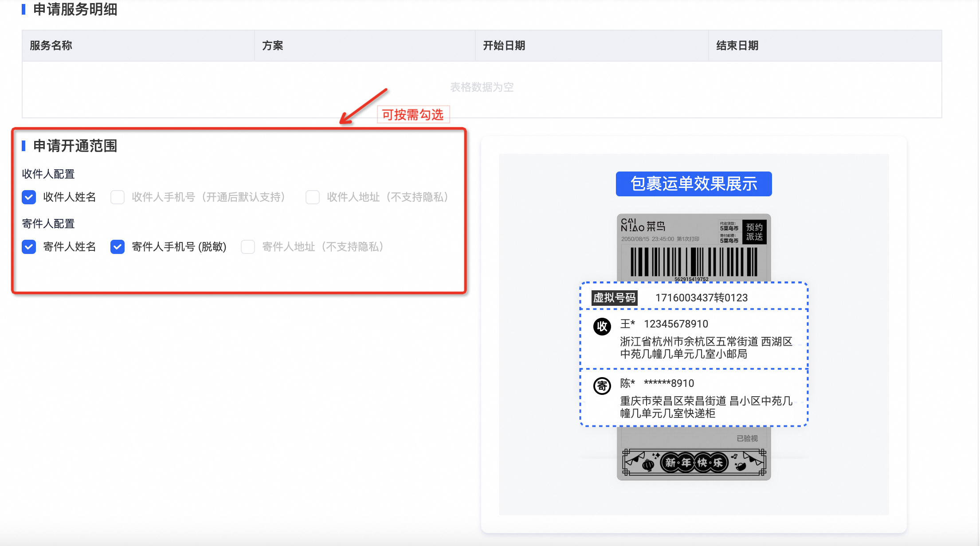The image size is (980, 546).
Task: Click the 申请开通范围 section heading
Action: click(x=75, y=146)
